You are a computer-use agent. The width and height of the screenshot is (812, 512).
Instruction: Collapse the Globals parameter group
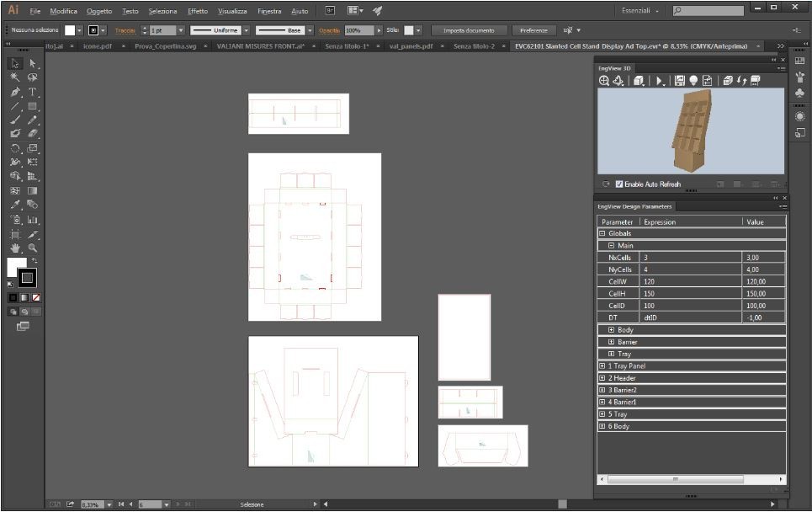[602, 233]
